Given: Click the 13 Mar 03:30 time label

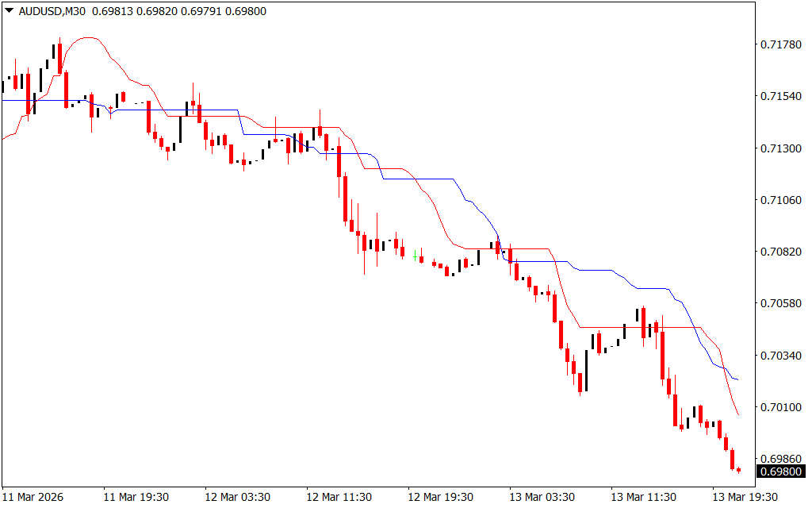Looking at the screenshot, I should (542, 497).
